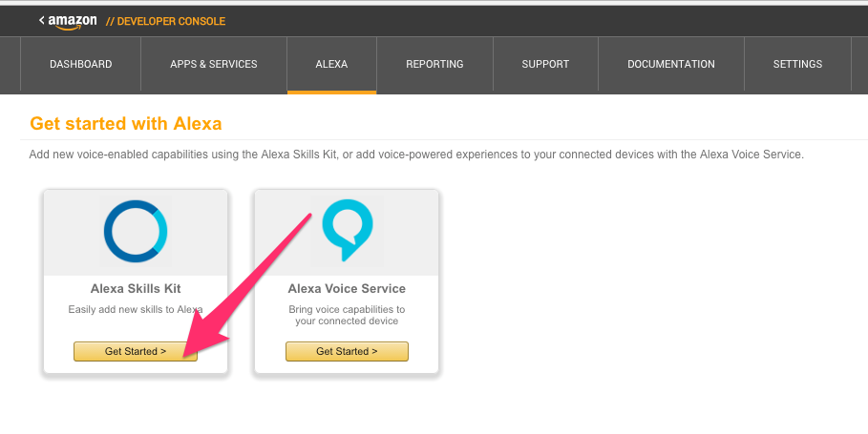This screenshot has height=434, width=868.
Task: Click the 'Easily add new skills' description
Action: tap(135, 309)
